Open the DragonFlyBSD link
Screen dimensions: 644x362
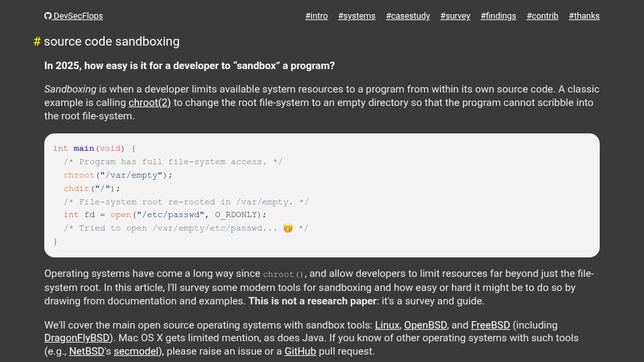[x=76, y=338]
